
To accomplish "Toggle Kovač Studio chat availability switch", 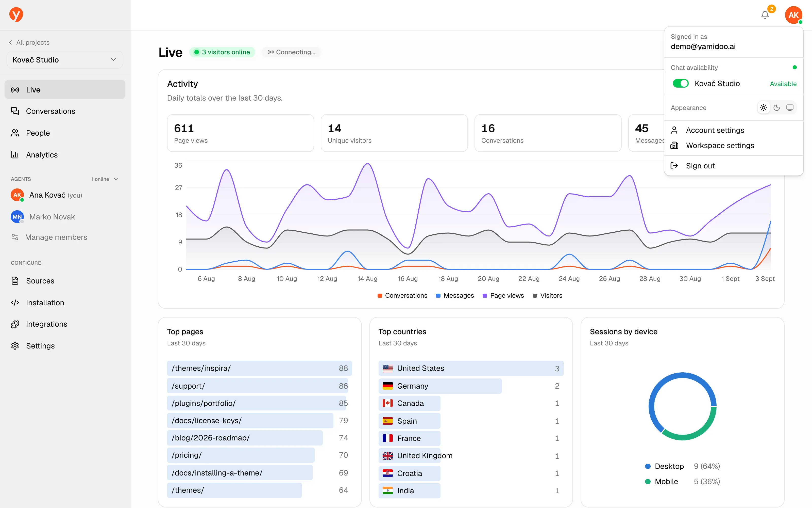I will click(681, 83).
